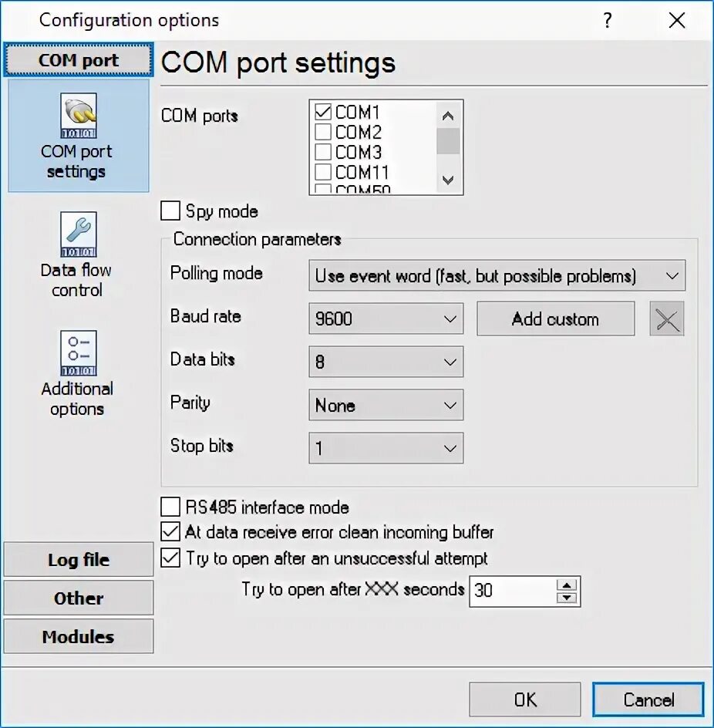
Task: Click the delete custom baud rate X icon
Action: [667, 319]
